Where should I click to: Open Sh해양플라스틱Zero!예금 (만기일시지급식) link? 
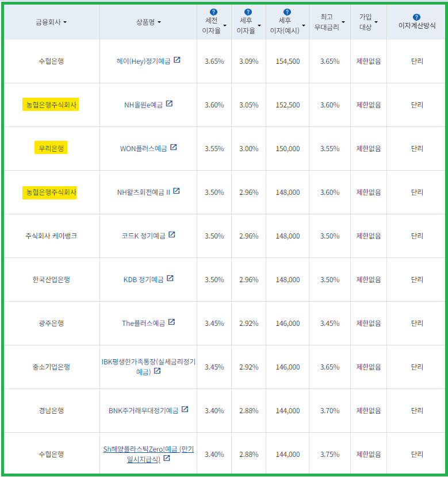pyautogui.click(x=148, y=454)
